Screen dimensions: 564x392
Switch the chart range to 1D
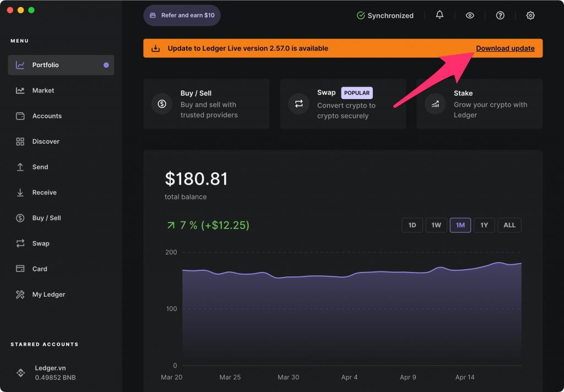click(x=412, y=225)
